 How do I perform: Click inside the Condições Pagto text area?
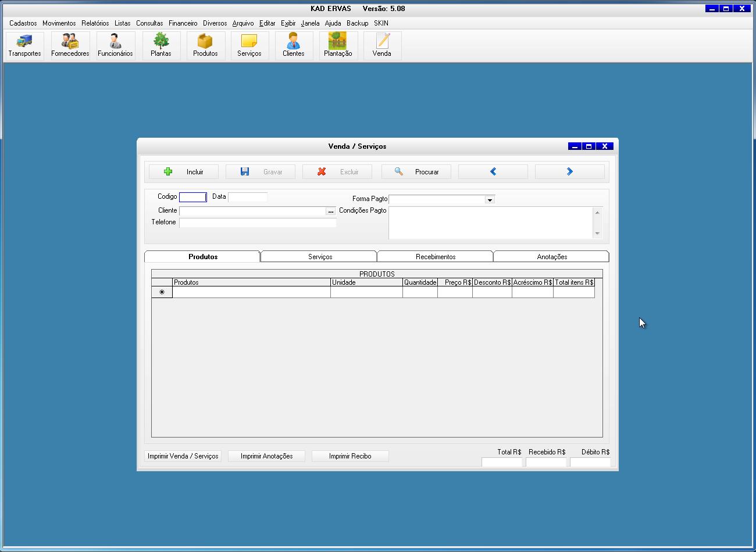[491, 223]
